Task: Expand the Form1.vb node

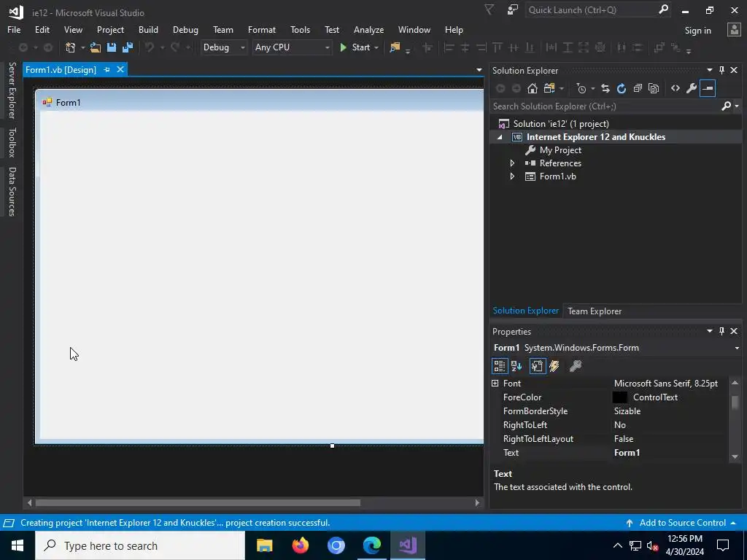Action: coord(512,176)
